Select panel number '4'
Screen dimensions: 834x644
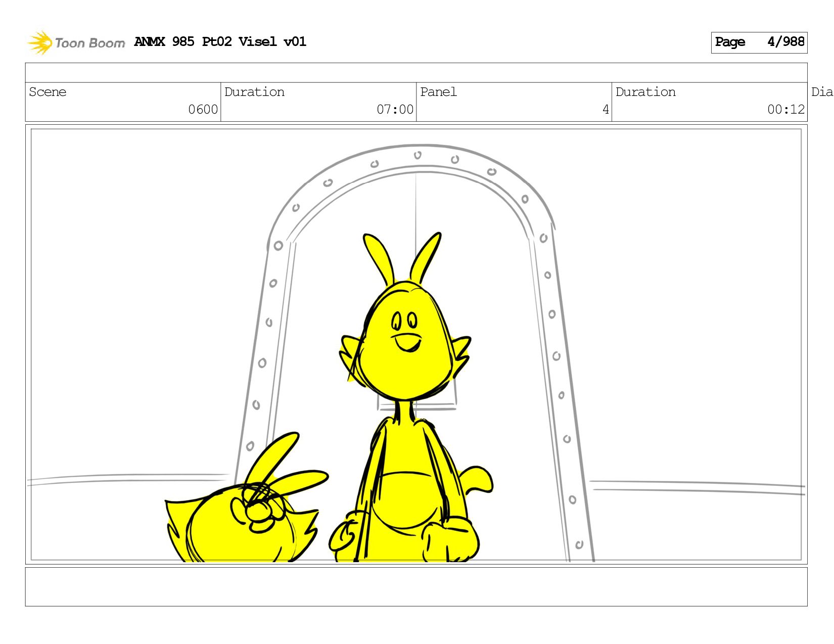[x=606, y=109]
